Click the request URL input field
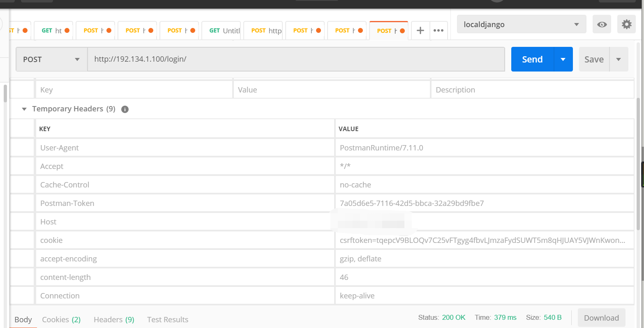The width and height of the screenshot is (644, 328). (288, 59)
